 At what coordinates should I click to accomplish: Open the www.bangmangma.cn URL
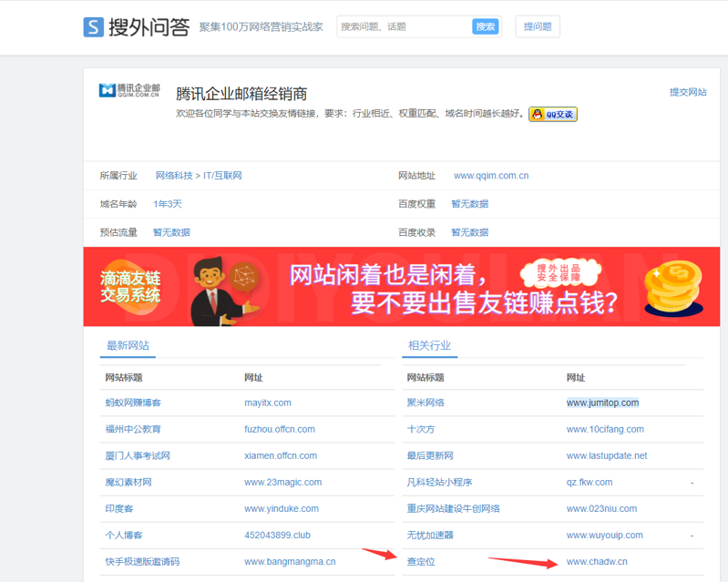(x=290, y=562)
